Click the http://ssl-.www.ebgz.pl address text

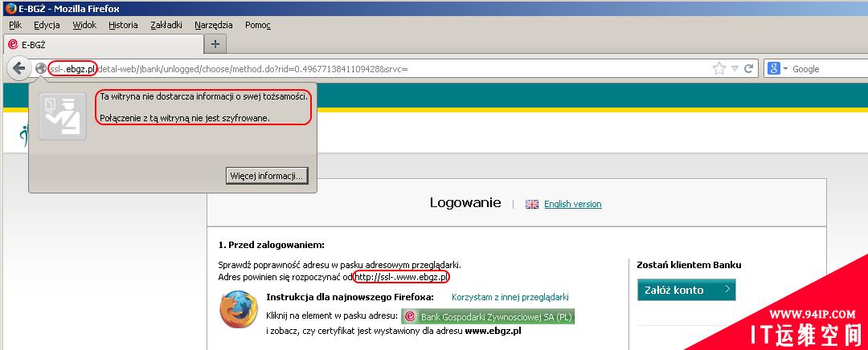pyautogui.click(x=401, y=277)
